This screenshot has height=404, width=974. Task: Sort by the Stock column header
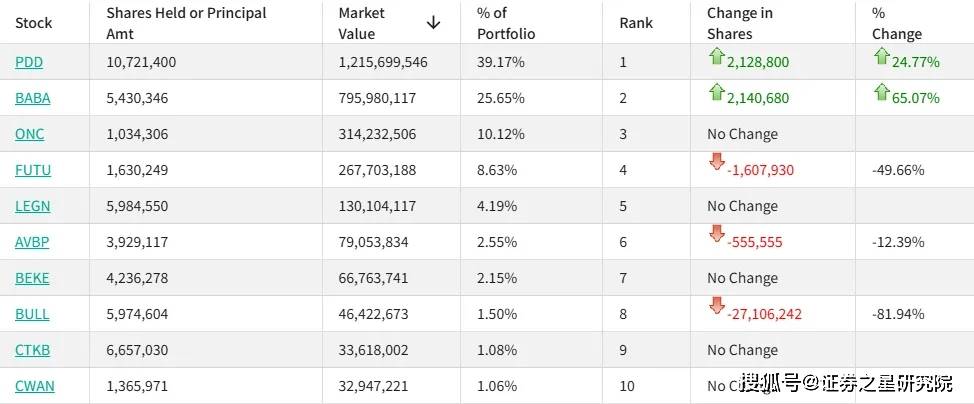(x=34, y=22)
